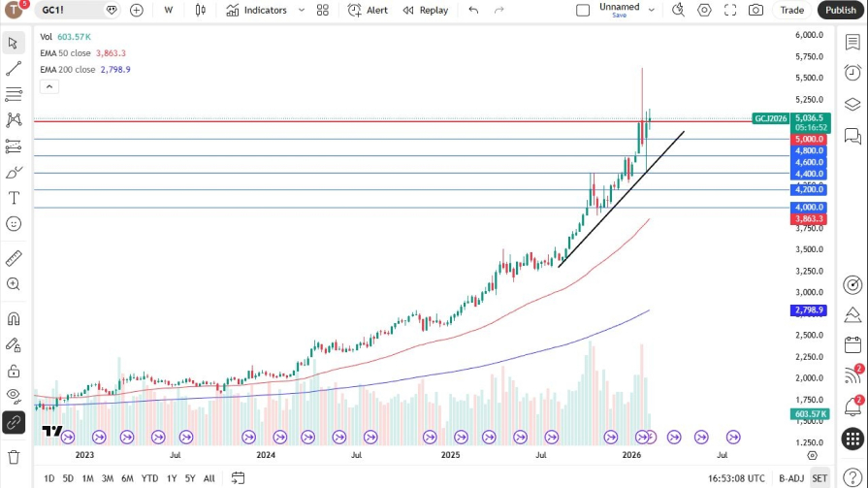Image resolution: width=868 pixels, height=488 pixels.
Task: Pick the ruler measure tool
Action: coord(14,258)
